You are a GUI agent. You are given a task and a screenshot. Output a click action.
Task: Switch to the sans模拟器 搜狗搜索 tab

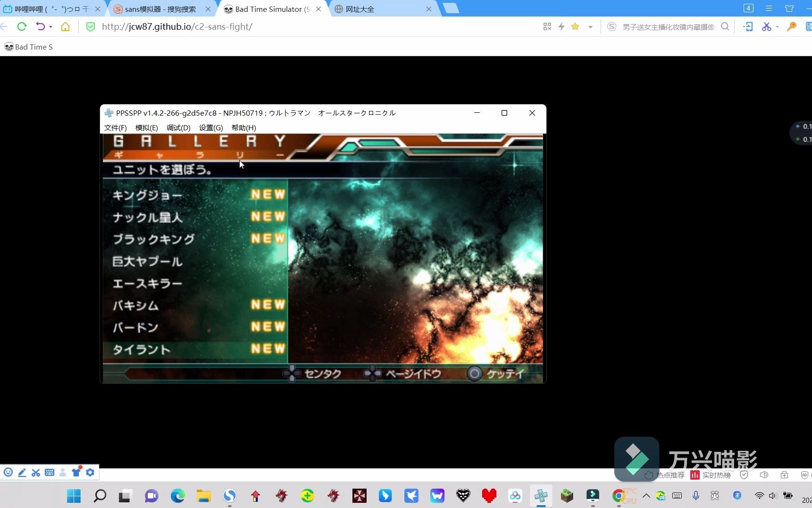pos(161,9)
